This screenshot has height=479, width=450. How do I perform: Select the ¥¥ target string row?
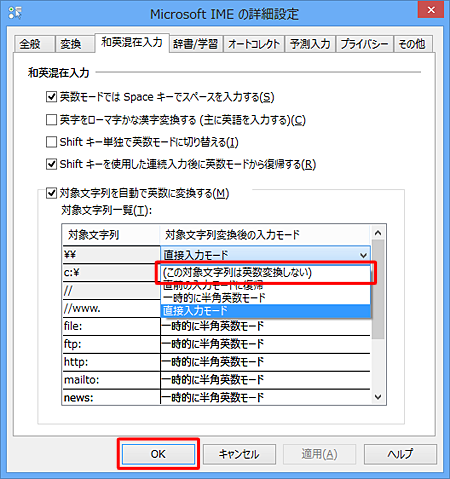coord(111,255)
